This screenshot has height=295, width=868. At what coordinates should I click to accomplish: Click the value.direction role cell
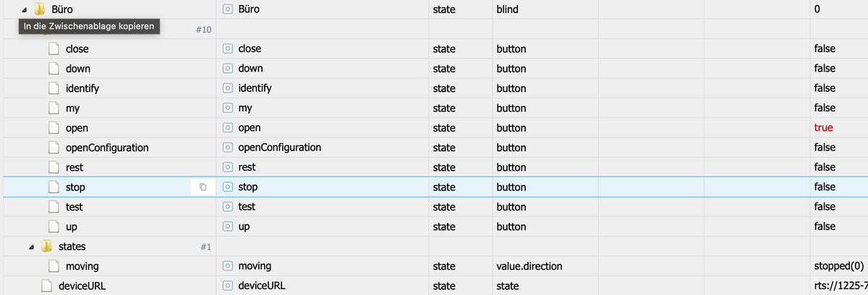(x=529, y=266)
